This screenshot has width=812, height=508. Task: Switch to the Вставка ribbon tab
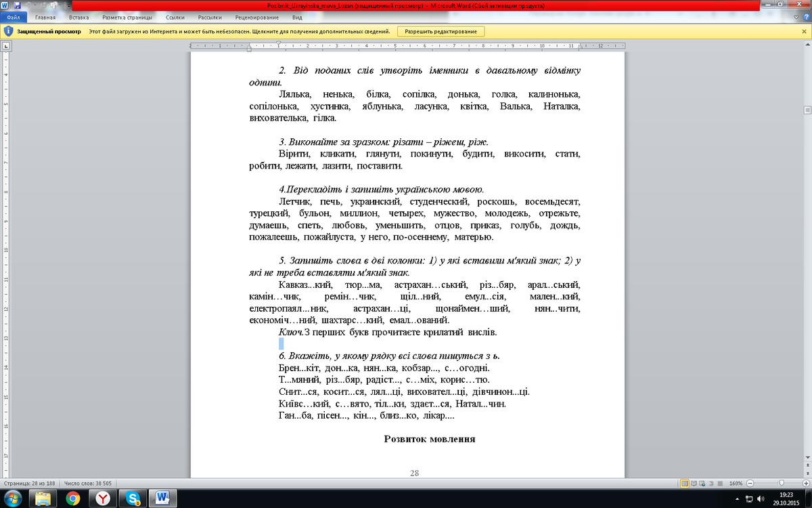(x=78, y=17)
